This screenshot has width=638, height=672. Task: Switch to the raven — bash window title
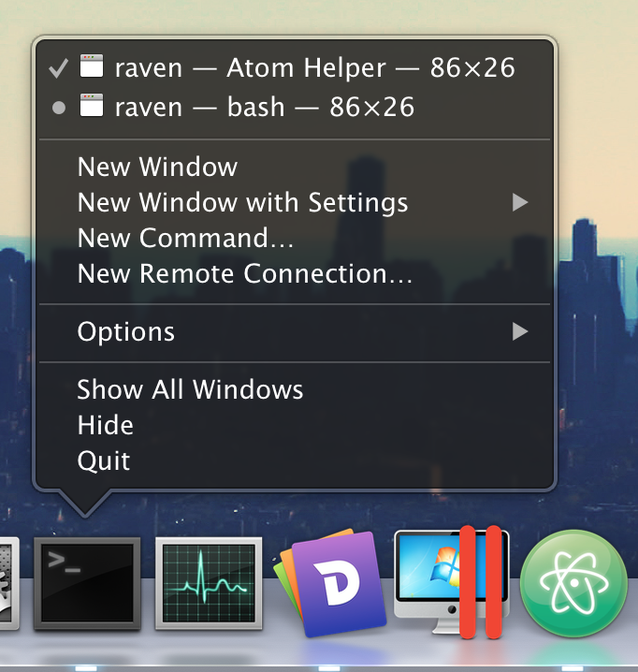pyautogui.click(x=264, y=107)
